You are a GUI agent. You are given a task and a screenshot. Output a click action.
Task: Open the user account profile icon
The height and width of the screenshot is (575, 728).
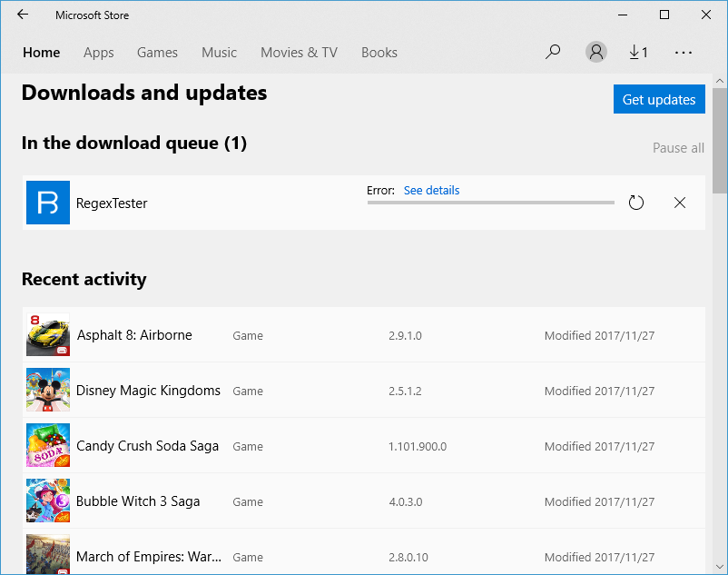click(596, 52)
